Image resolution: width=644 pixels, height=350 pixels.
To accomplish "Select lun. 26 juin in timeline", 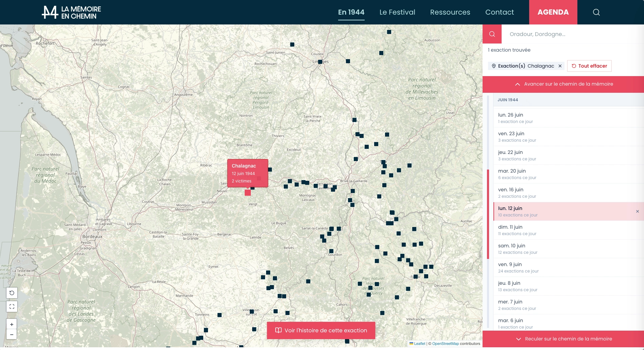I will (569, 118).
